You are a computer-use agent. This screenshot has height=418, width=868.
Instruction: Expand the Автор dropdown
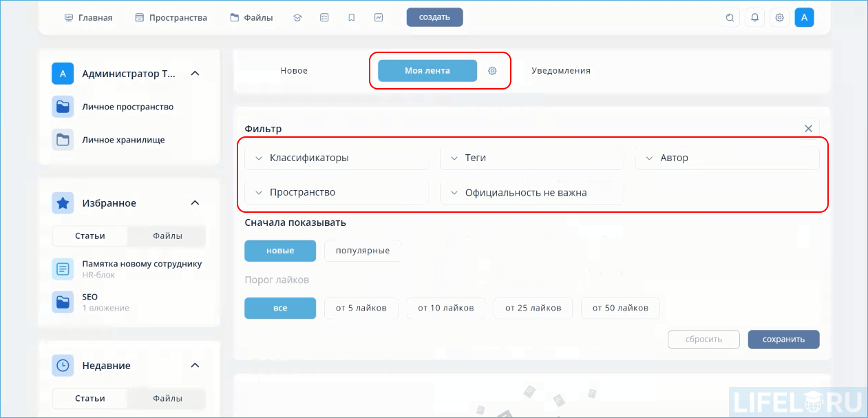click(673, 157)
